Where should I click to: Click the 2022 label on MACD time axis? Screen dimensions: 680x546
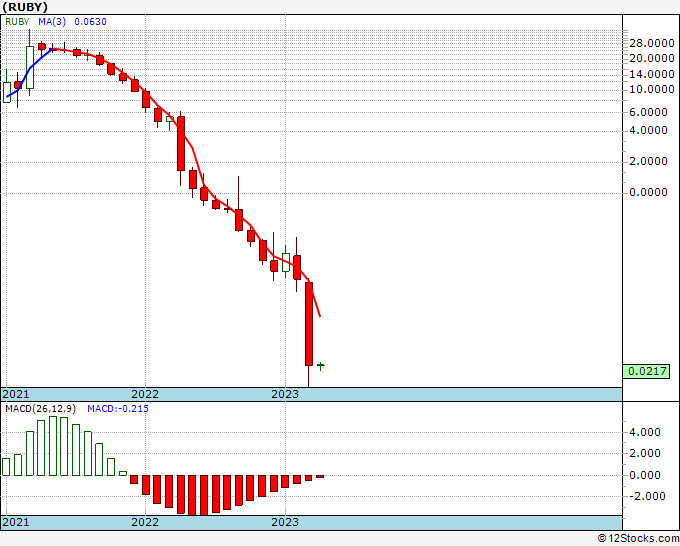(x=145, y=522)
